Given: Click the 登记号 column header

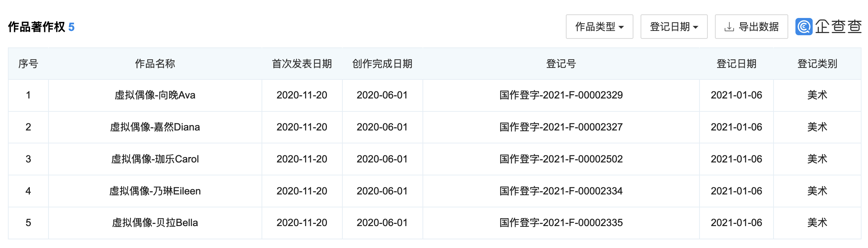Looking at the screenshot, I should 561,64.
